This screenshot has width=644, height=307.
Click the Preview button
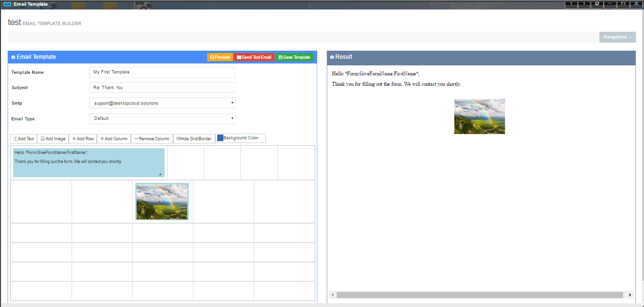tap(220, 57)
